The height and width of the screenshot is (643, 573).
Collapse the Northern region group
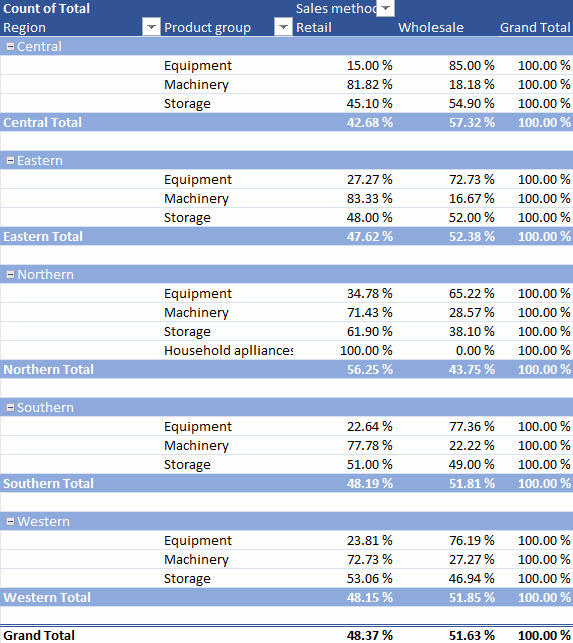(x=11, y=275)
